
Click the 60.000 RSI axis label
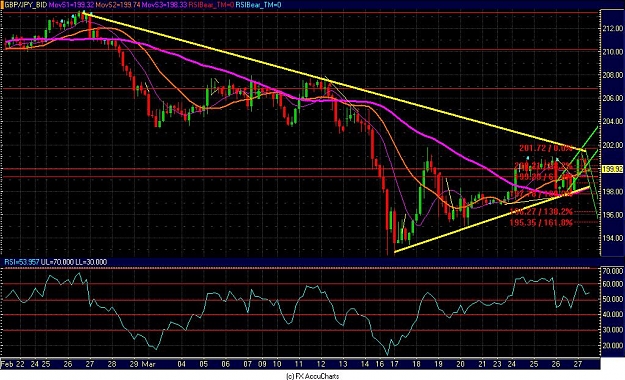[613, 284]
